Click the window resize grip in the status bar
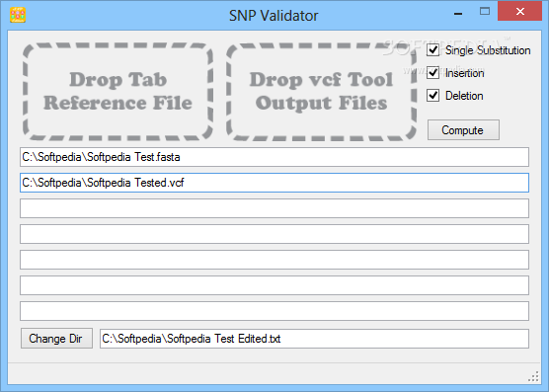Viewport: 549px width, 392px height. pyautogui.click(x=533, y=376)
